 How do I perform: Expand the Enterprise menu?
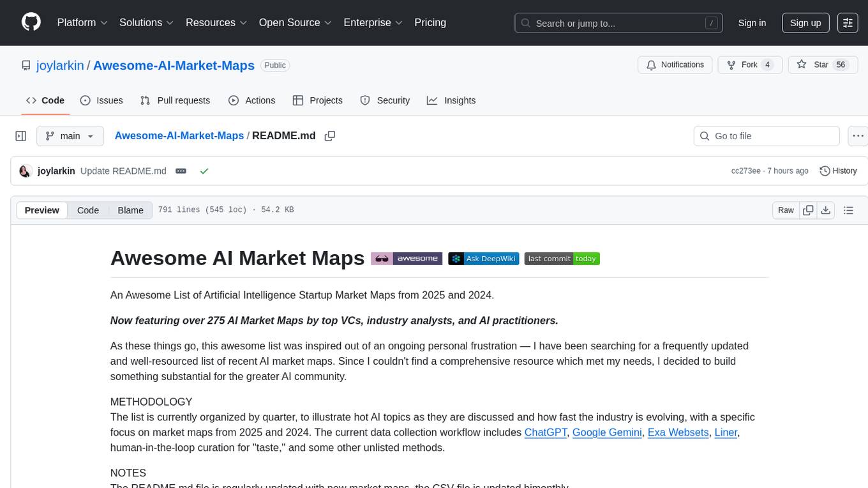(x=373, y=22)
